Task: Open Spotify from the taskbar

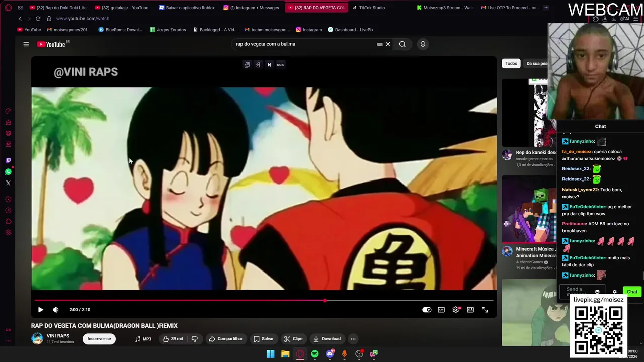Action: [315, 354]
